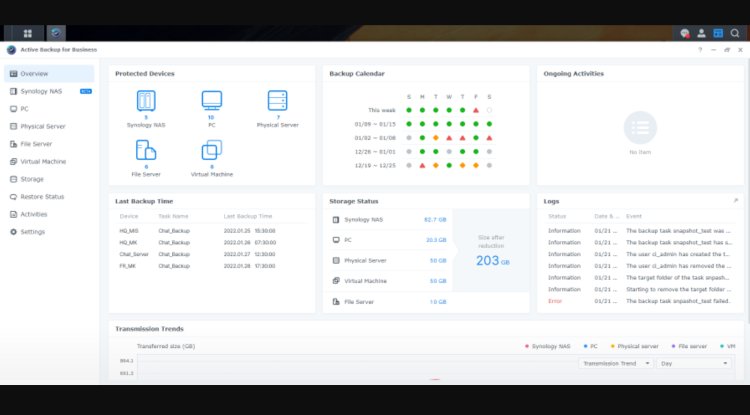Select the Chat_Server backup row
Image resolution: width=750 pixels, height=415 pixels.
211,254
